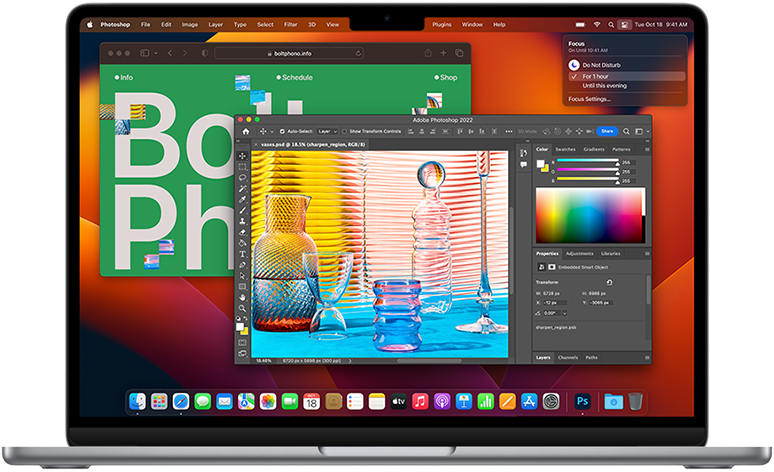The image size is (774, 472).
Task: Click the Info link on the webpage
Action: [123, 78]
